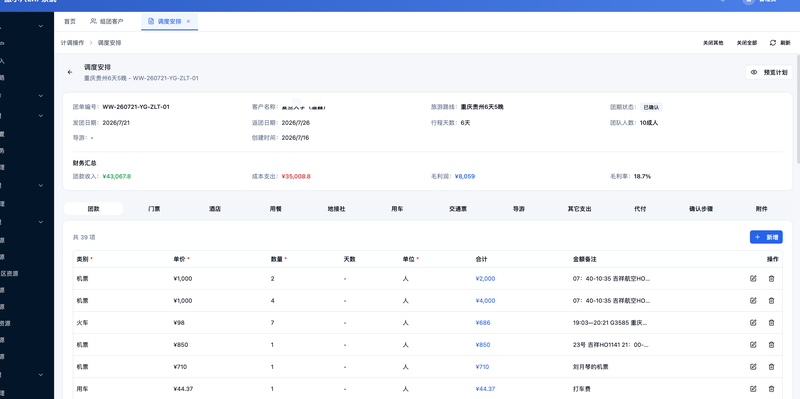
Task: Click the 共 39 项 count label
Action: click(84, 237)
